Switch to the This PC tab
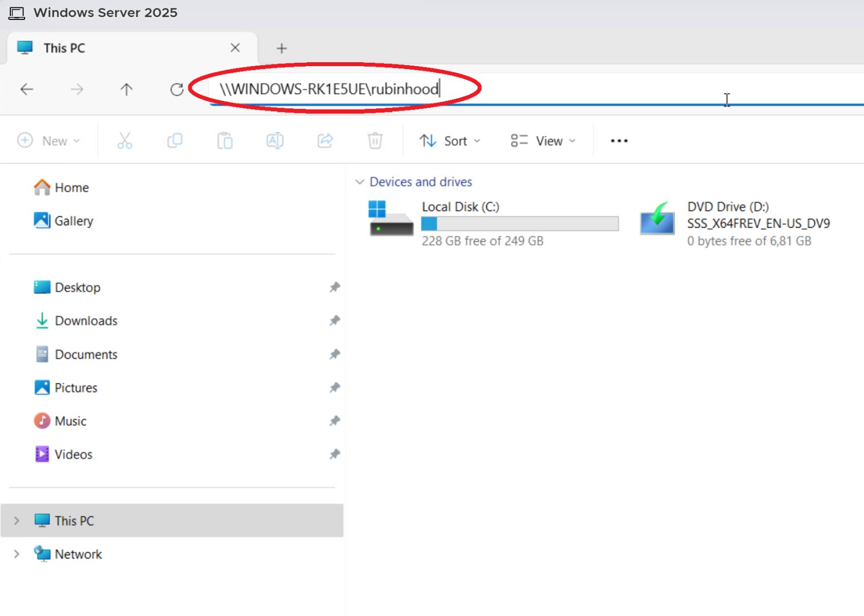The image size is (864, 616). (x=132, y=48)
